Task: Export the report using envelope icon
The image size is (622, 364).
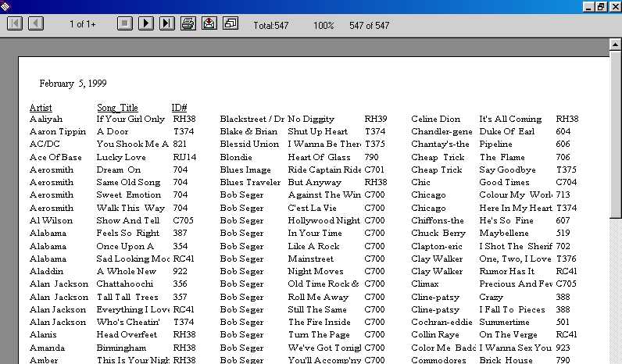Action: click(x=209, y=24)
